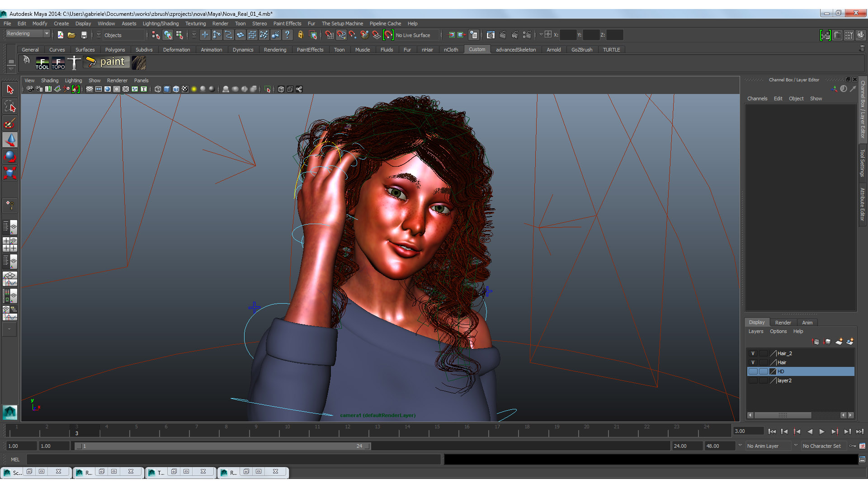The image size is (868, 488).
Task: Click the F TOPO shelf button
Action: tap(58, 63)
